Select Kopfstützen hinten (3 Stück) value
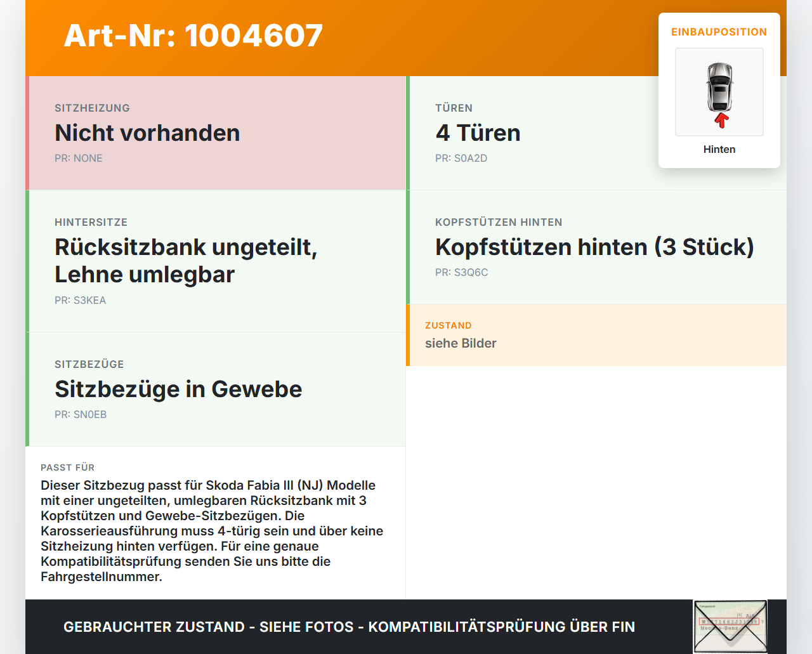Image resolution: width=812 pixels, height=654 pixels. tap(594, 247)
